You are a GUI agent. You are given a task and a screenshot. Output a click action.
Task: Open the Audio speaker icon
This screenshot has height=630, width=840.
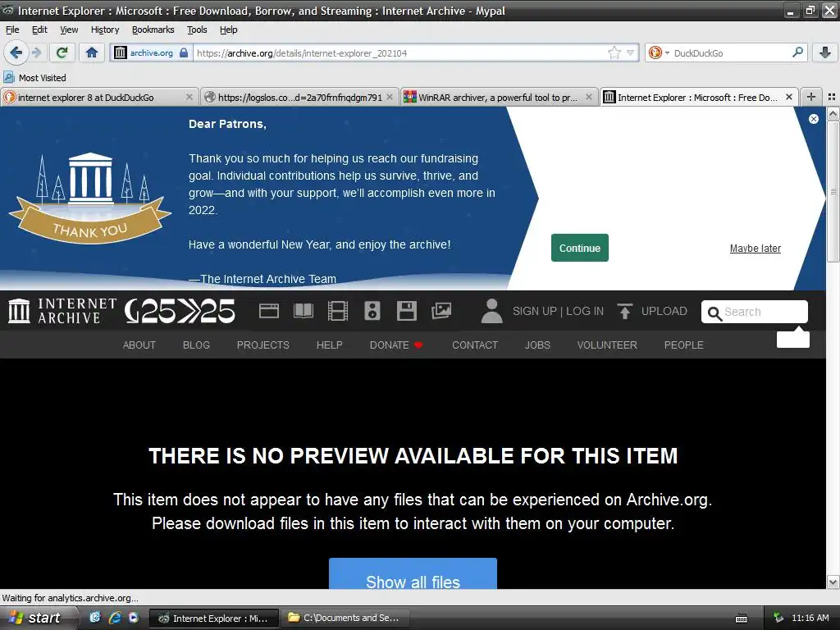pos(372,311)
